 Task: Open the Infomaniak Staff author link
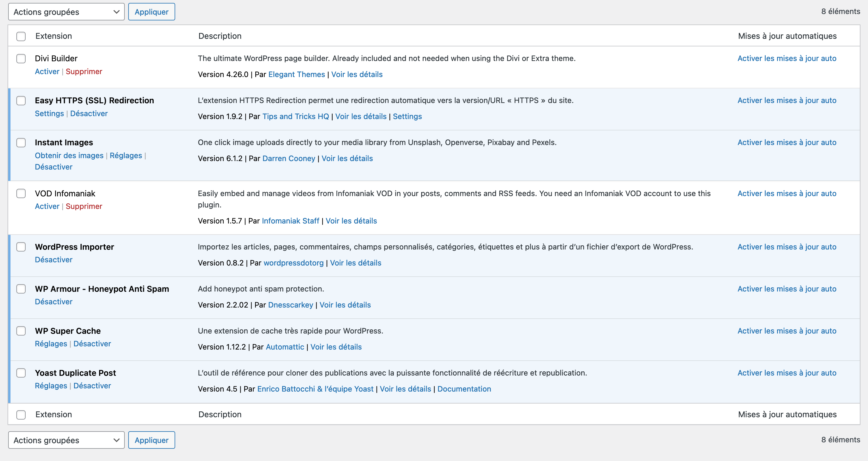pyautogui.click(x=291, y=221)
